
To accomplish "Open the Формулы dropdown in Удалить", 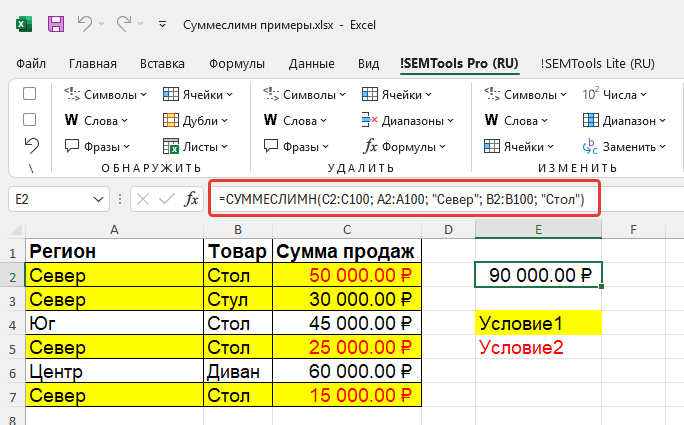I will (404, 147).
